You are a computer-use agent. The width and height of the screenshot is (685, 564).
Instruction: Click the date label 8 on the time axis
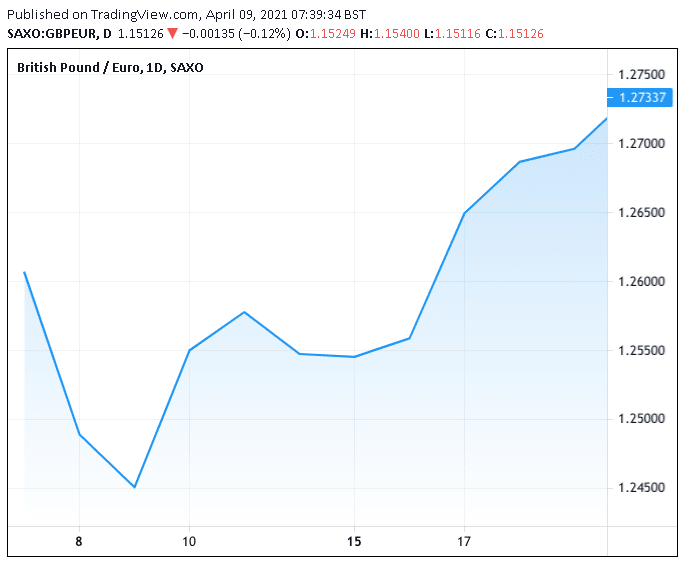click(79, 541)
